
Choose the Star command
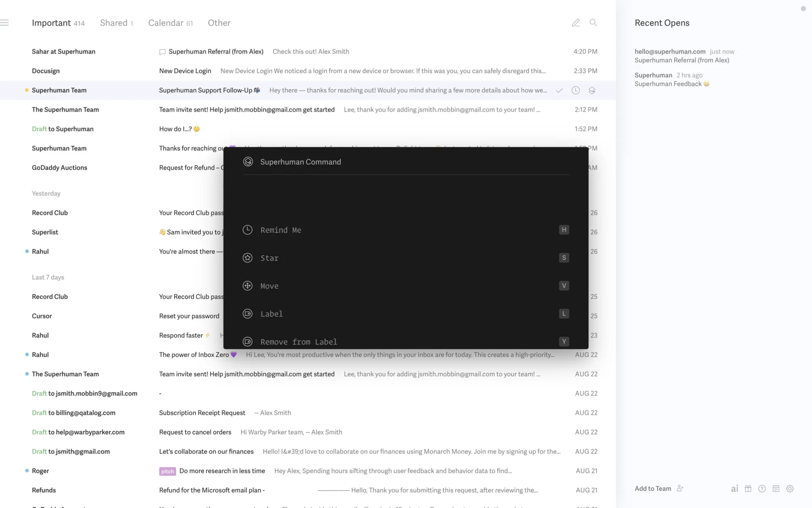269,258
